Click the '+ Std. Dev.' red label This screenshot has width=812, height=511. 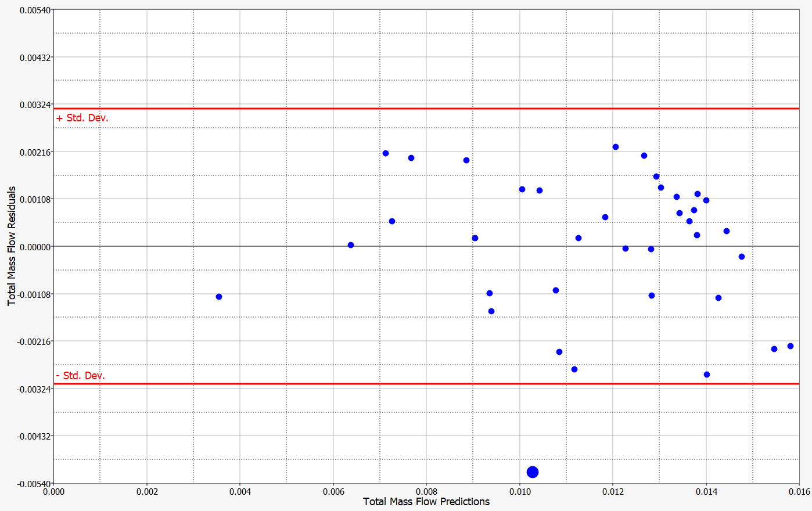(82, 118)
